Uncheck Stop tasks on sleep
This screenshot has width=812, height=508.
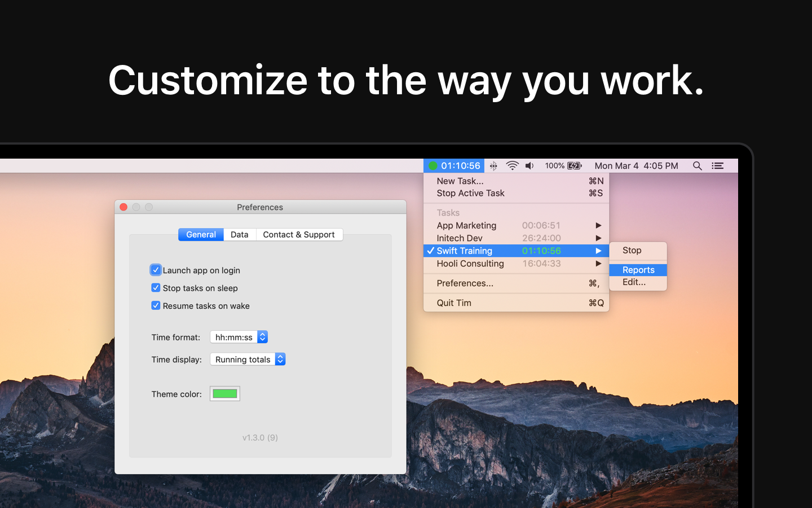pyautogui.click(x=156, y=288)
